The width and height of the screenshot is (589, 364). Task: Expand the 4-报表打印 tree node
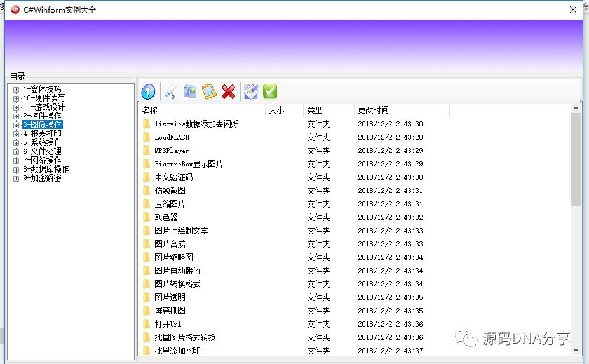16,134
